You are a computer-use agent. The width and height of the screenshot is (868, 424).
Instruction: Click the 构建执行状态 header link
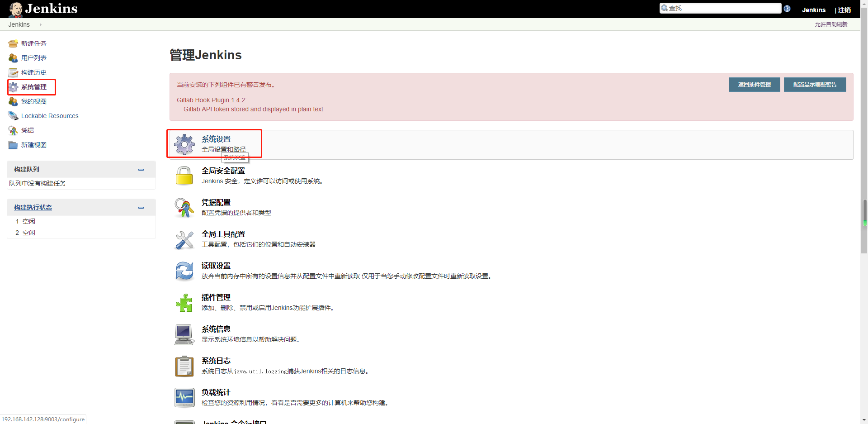click(x=33, y=207)
